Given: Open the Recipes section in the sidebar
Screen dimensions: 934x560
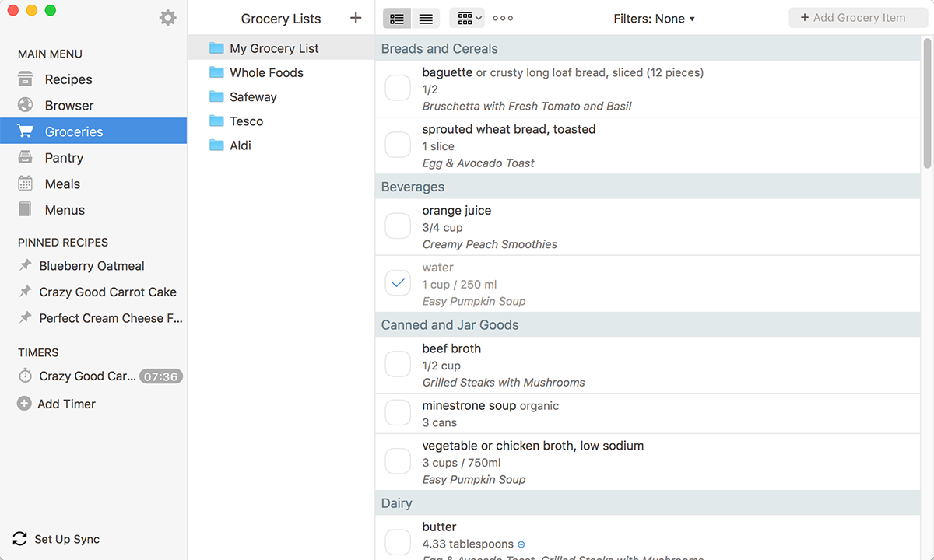Looking at the screenshot, I should coord(68,79).
